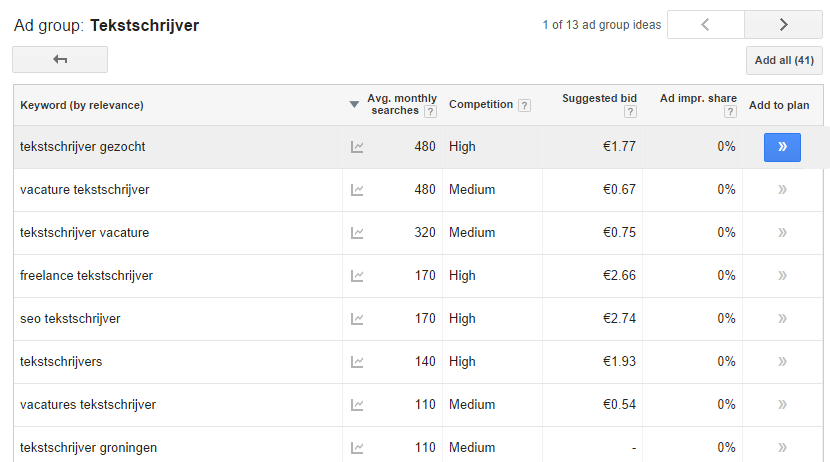This screenshot has width=830, height=462.
Task: Add tekstschrijver vacature keyword to plan
Action: coord(782,233)
